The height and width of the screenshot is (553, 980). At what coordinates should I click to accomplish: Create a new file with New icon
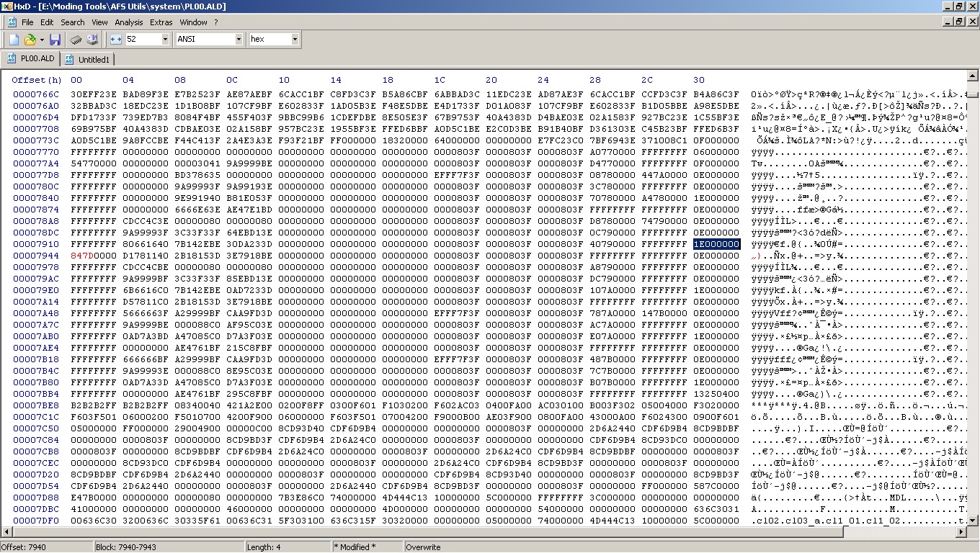14,39
